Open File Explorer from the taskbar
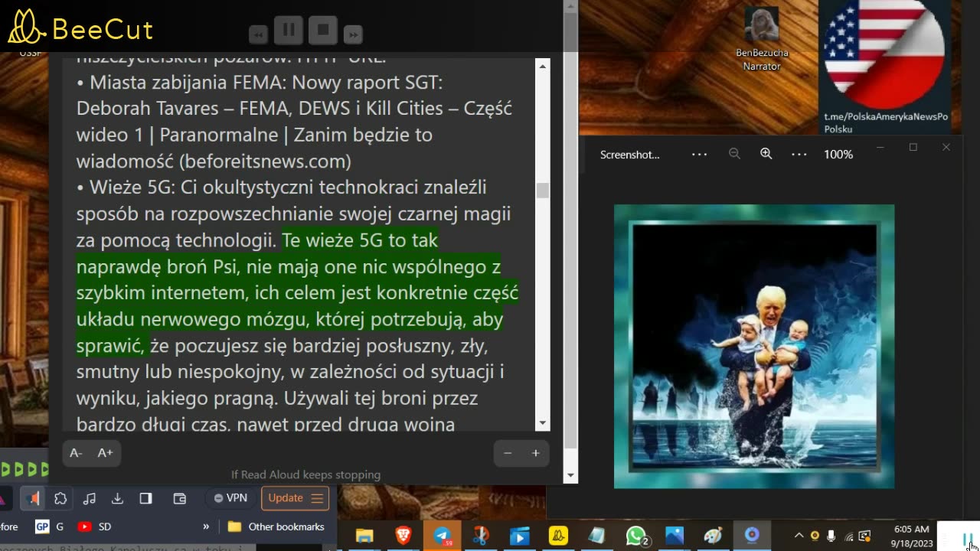This screenshot has height=551, width=980. (x=364, y=536)
